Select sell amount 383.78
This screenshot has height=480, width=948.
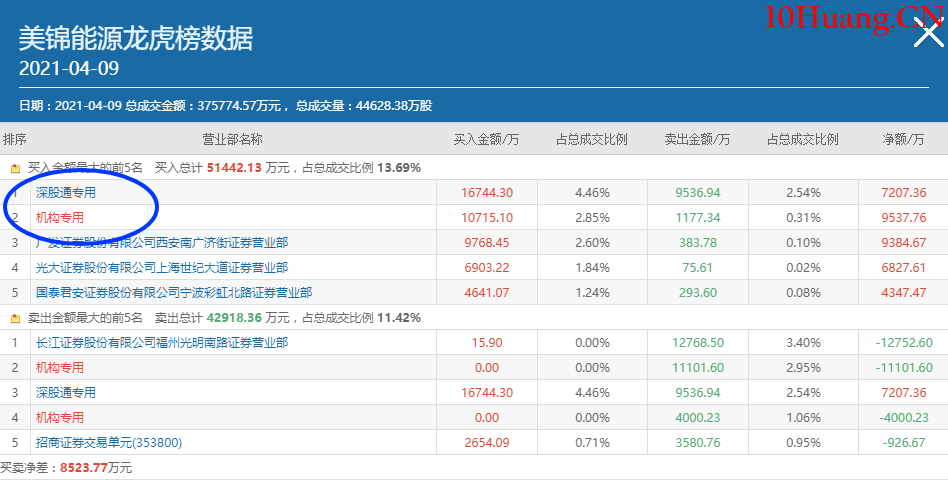(x=698, y=243)
